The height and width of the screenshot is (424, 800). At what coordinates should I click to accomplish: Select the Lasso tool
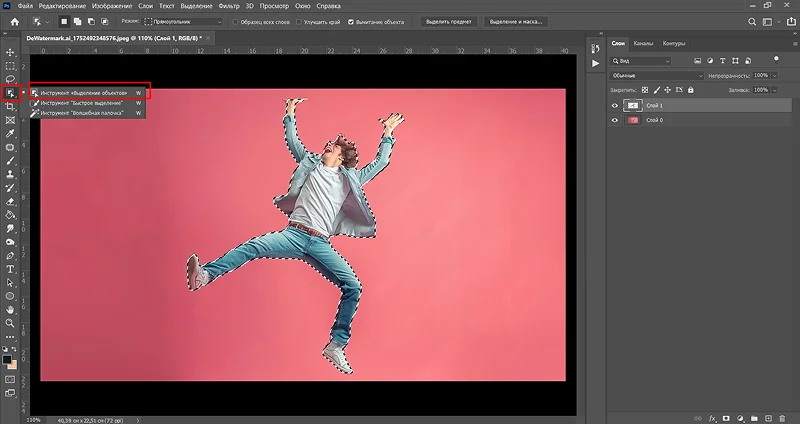10,79
